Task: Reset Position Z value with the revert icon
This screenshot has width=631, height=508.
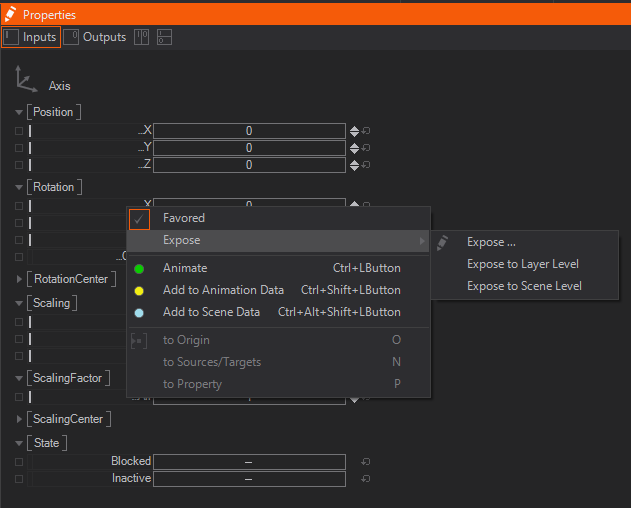Action: click(x=367, y=165)
